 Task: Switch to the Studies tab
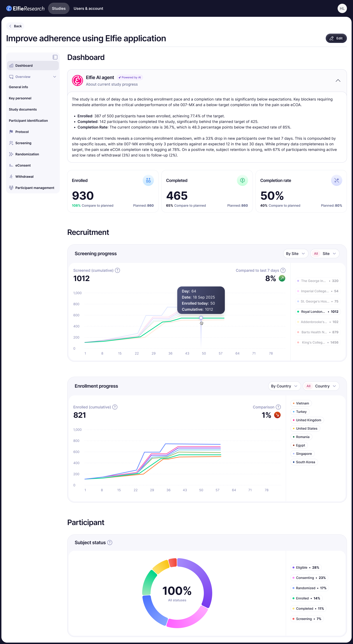(59, 8)
